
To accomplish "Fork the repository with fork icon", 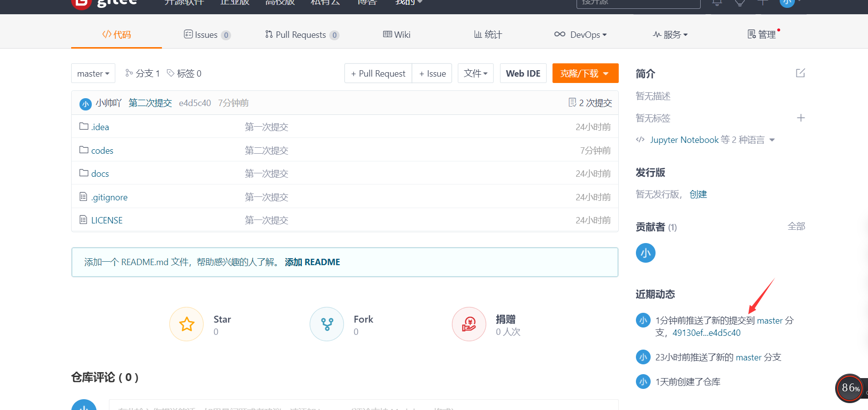I will coord(327,324).
